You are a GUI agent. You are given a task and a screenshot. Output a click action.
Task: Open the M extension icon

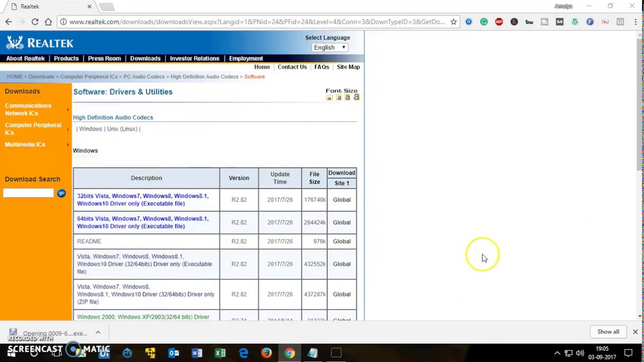click(x=559, y=22)
